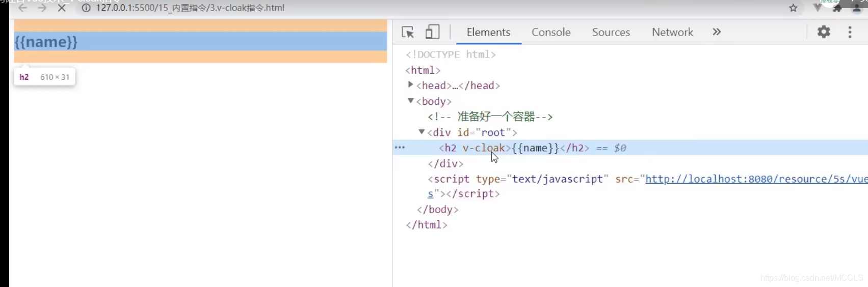Click the ellipsis beside the h2 row
Viewport: 868px width, 287px height.
click(x=400, y=148)
